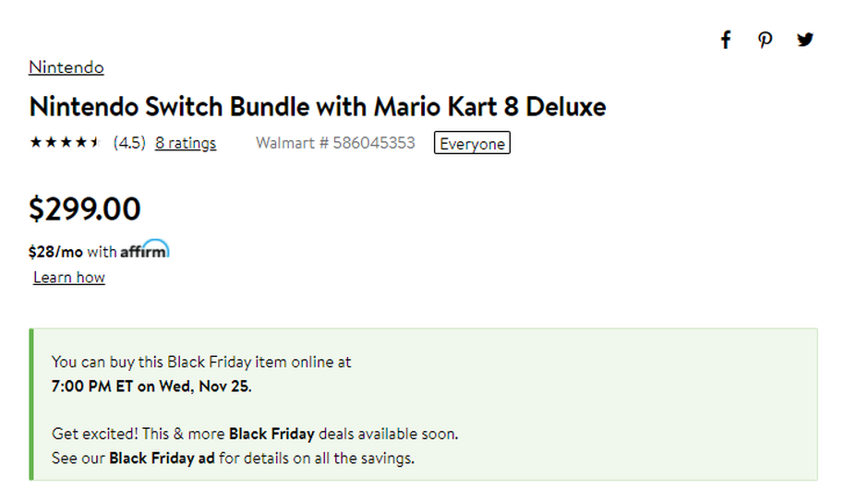This screenshot has width=868, height=489.
Task: Click the Walmart # 586045353 item number
Action: (335, 143)
